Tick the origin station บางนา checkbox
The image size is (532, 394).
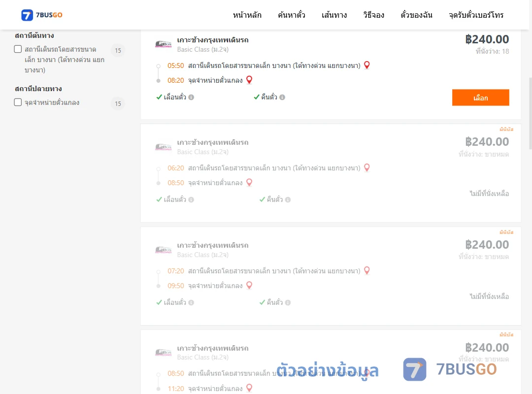(x=18, y=49)
